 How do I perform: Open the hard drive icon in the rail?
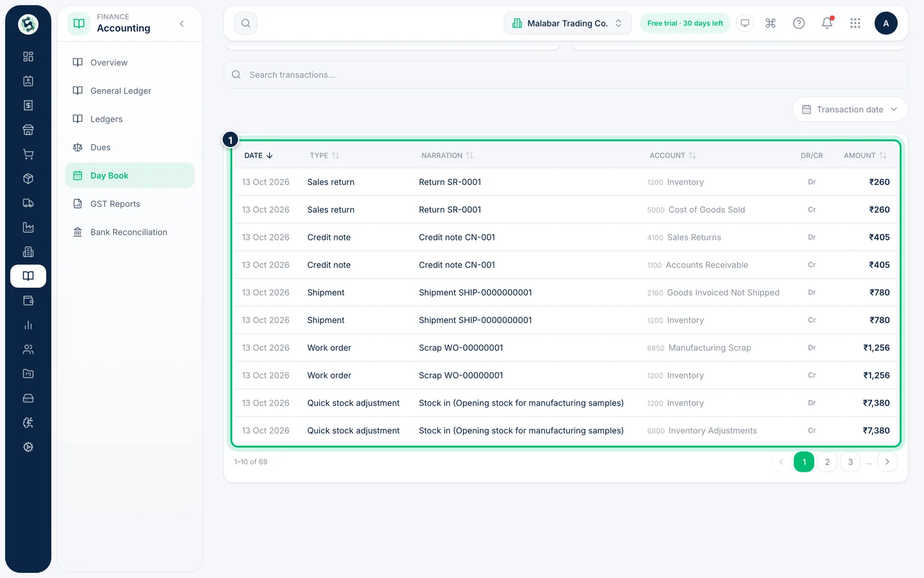tap(28, 398)
